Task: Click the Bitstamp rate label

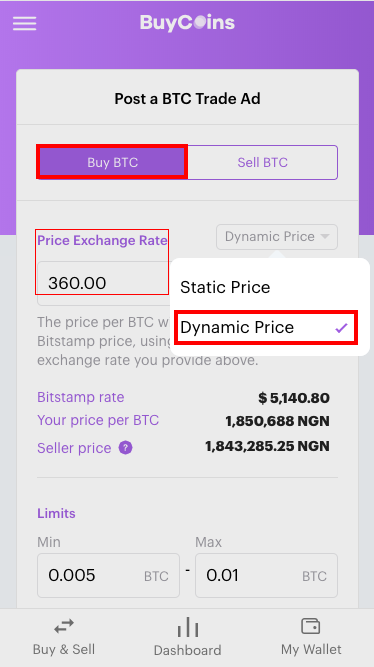Action: coord(81,397)
